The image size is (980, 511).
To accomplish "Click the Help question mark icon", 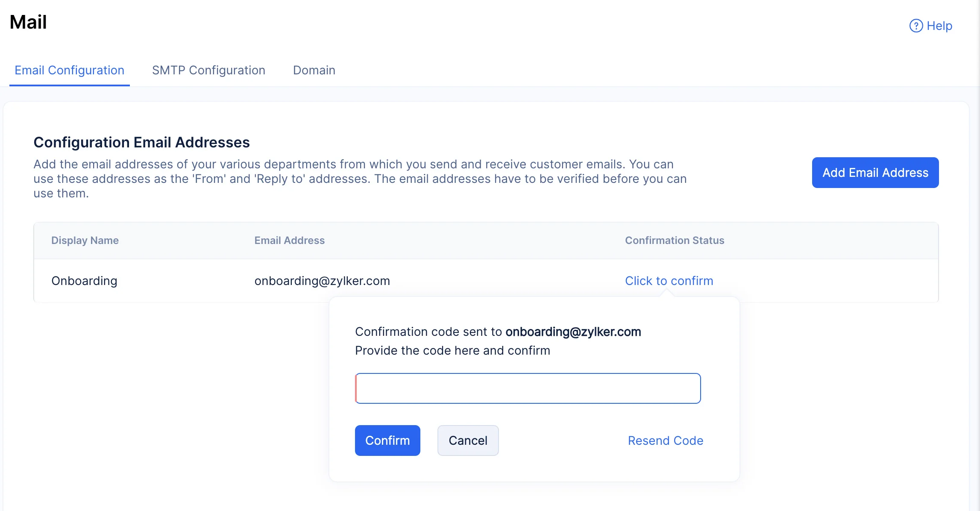I will (916, 26).
